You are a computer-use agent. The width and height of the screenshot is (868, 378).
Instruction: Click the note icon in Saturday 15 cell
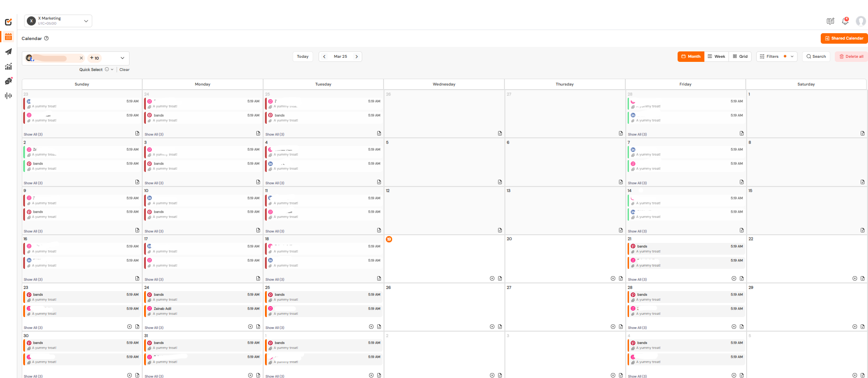[x=863, y=230]
